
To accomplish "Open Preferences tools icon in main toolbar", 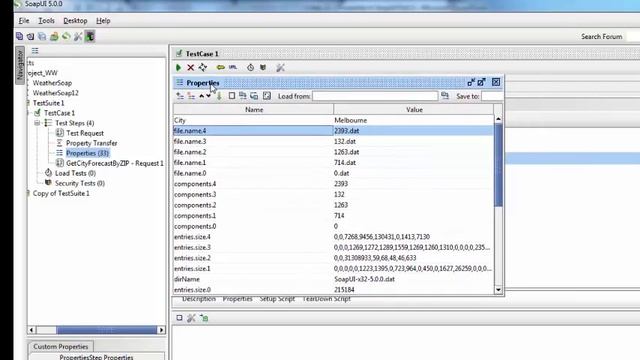I will [x=78, y=36].
